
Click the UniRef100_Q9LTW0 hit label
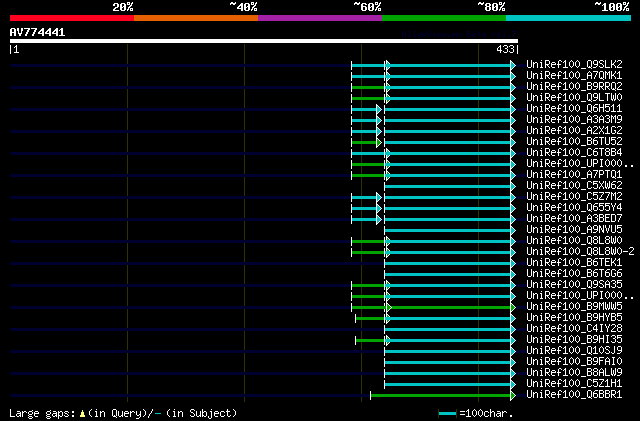point(574,98)
